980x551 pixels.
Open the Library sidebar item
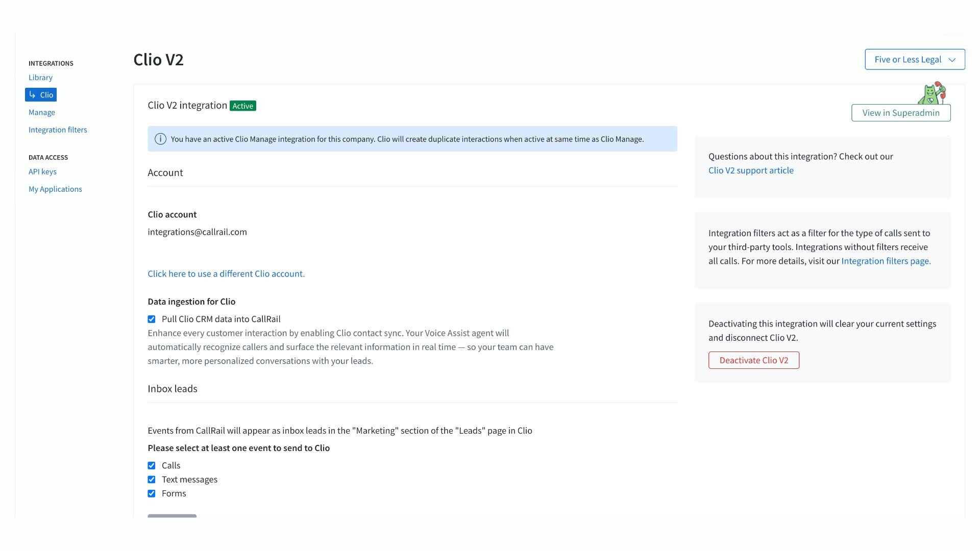click(40, 78)
